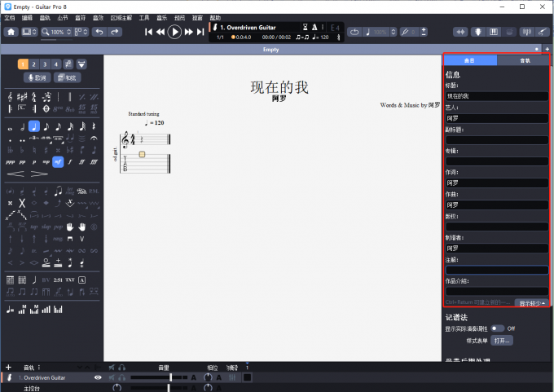This screenshot has width=554, height=392.
Task: Open the page layout dropdown
Action: coord(81,32)
